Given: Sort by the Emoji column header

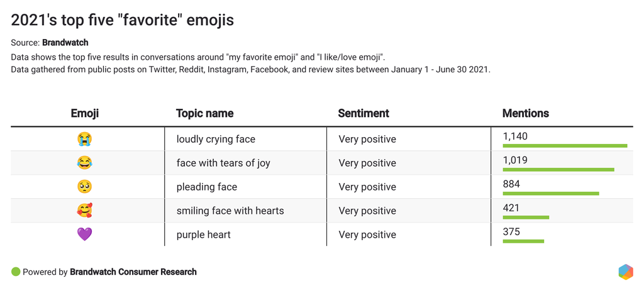Looking at the screenshot, I should pyautogui.click(x=84, y=114).
